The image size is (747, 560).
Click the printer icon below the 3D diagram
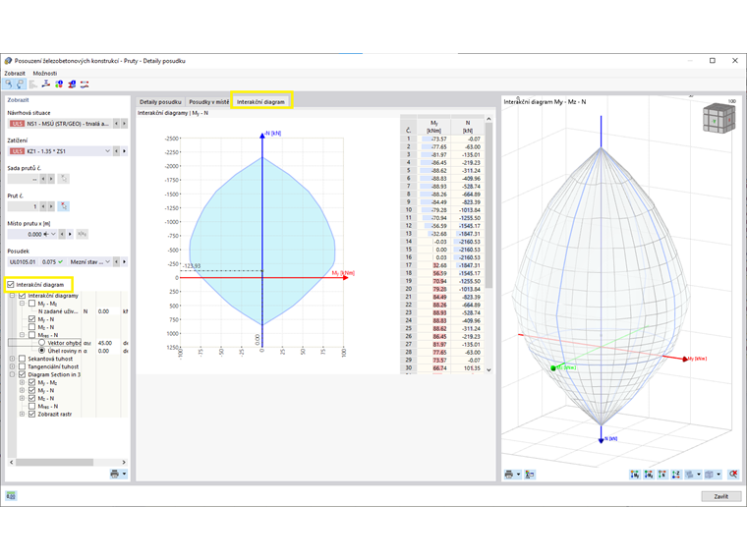tap(509, 475)
